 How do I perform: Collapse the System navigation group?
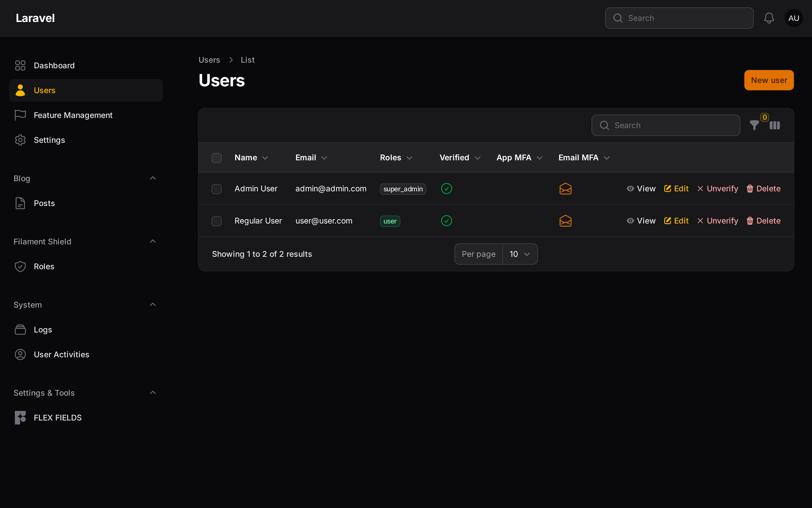(x=153, y=305)
